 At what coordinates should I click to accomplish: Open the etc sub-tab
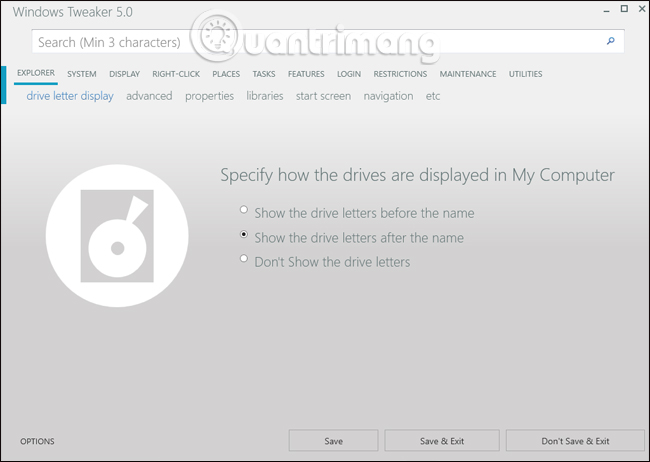pos(433,96)
